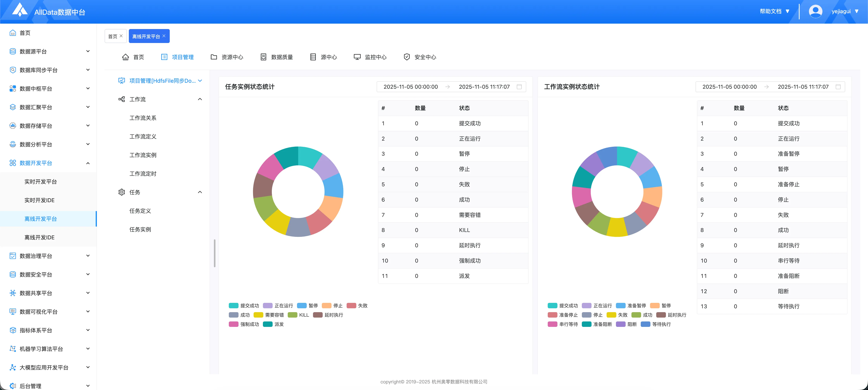Viewport: 868px width, 390px height.
Task: Open 任务实例 in sidebar
Action: tap(140, 230)
